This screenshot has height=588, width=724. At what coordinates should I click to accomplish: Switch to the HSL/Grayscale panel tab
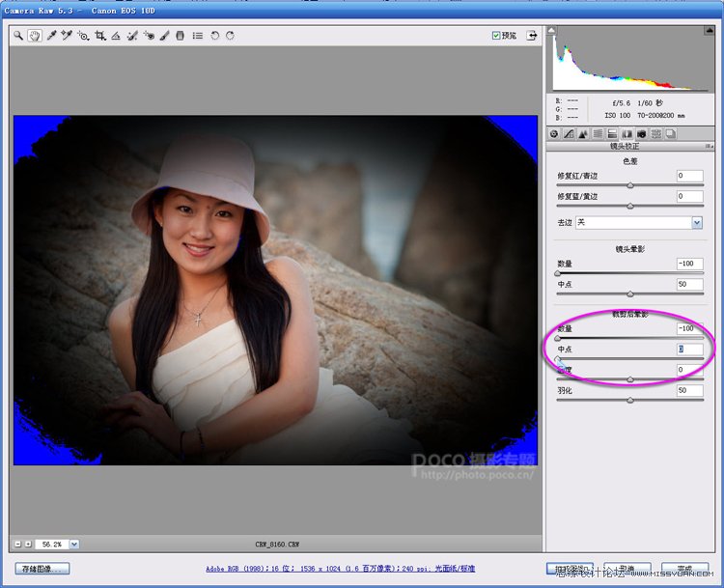tap(598, 134)
